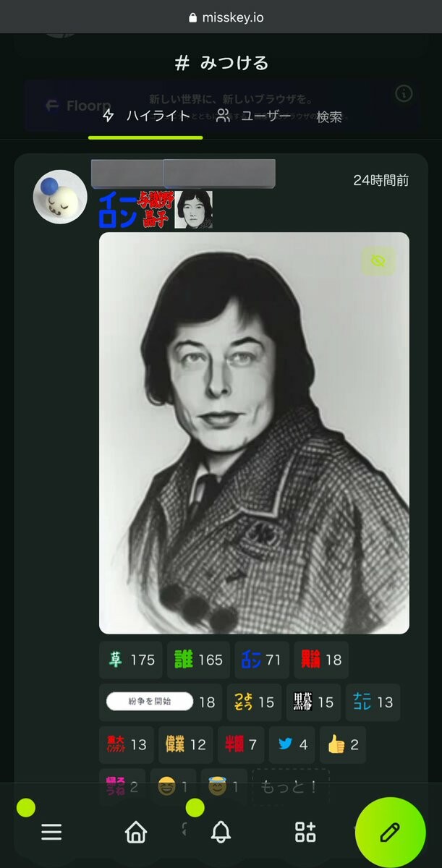Screen dimensions: 442x868
Task: Toggle the 誰 reaction with 165 count
Action: [198, 660]
